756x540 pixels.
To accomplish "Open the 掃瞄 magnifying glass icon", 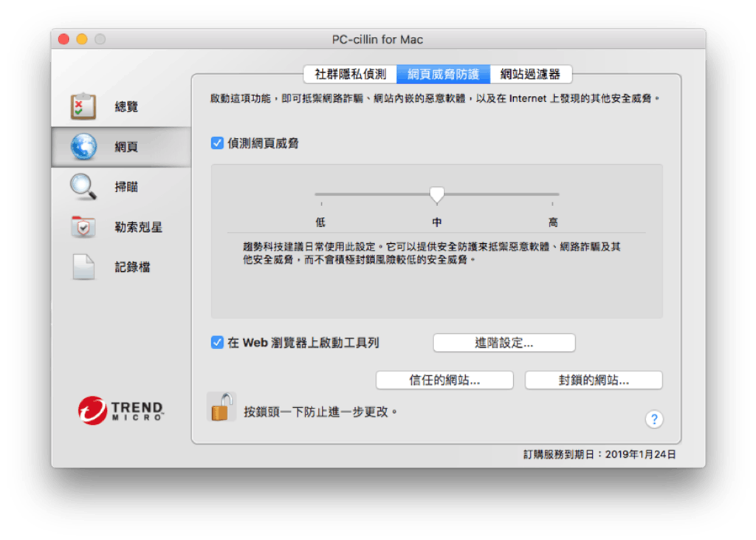I will [x=83, y=187].
